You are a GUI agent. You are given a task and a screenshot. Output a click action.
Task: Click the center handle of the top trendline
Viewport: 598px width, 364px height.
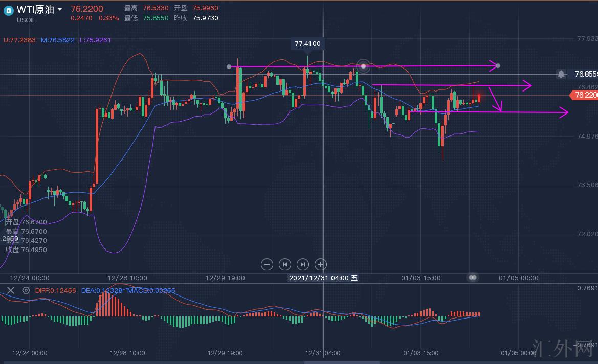click(x=363, y=66)
